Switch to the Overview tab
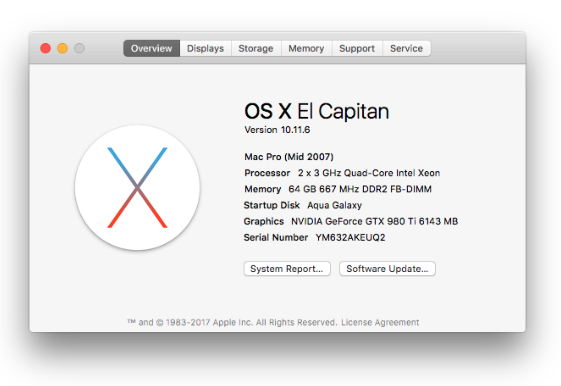This screenshot has height=386, width=561. [151, 48]
